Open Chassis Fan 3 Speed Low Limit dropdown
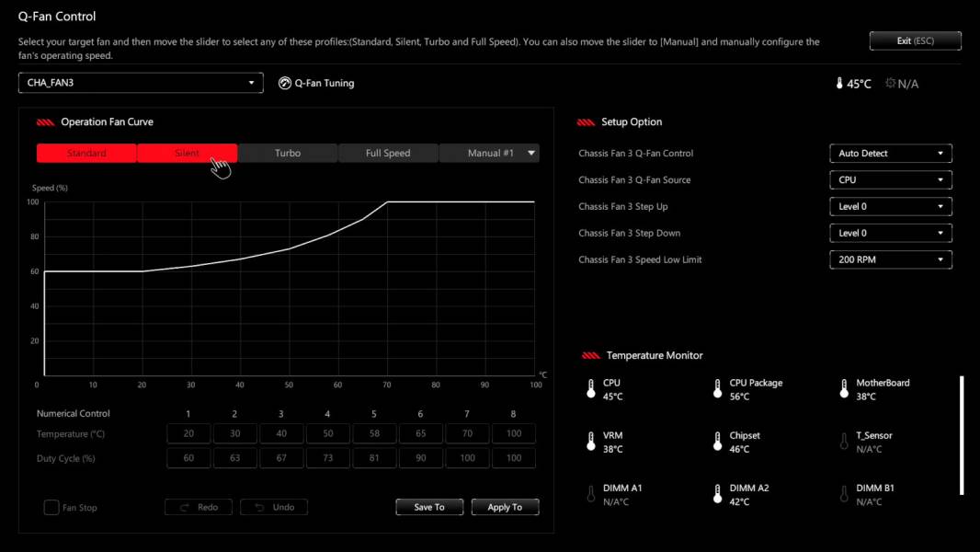Image resolution: width=980 pixels, height=552 pixels. (891, 259)
